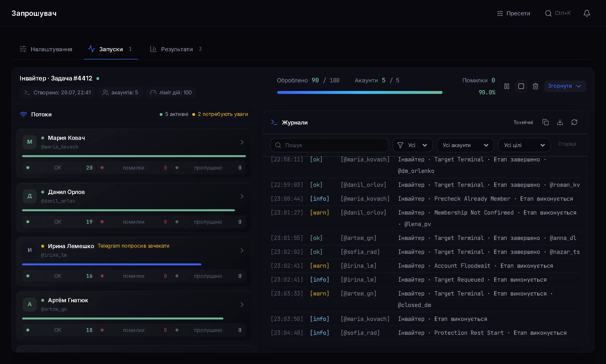
Task: Open the Пресети presets panel
Action: tap(513, 13)
